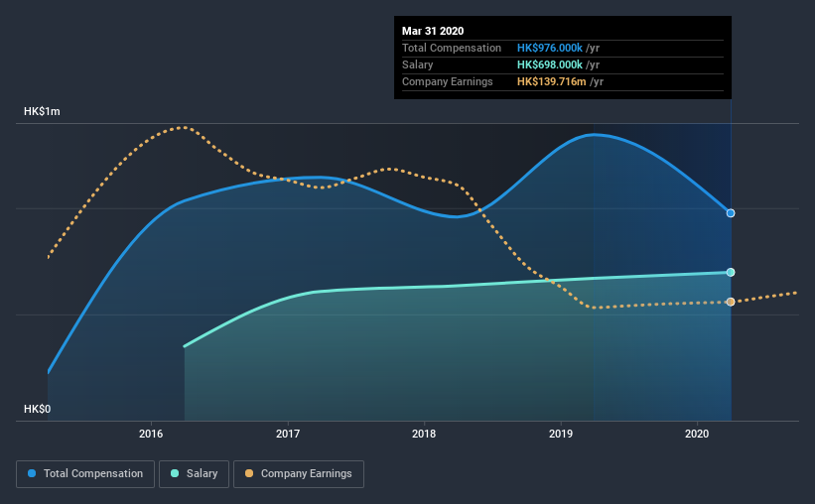Click the 2016 x-axis label
This screenshot has width=815, height=504.
click(x=151, y=434)
